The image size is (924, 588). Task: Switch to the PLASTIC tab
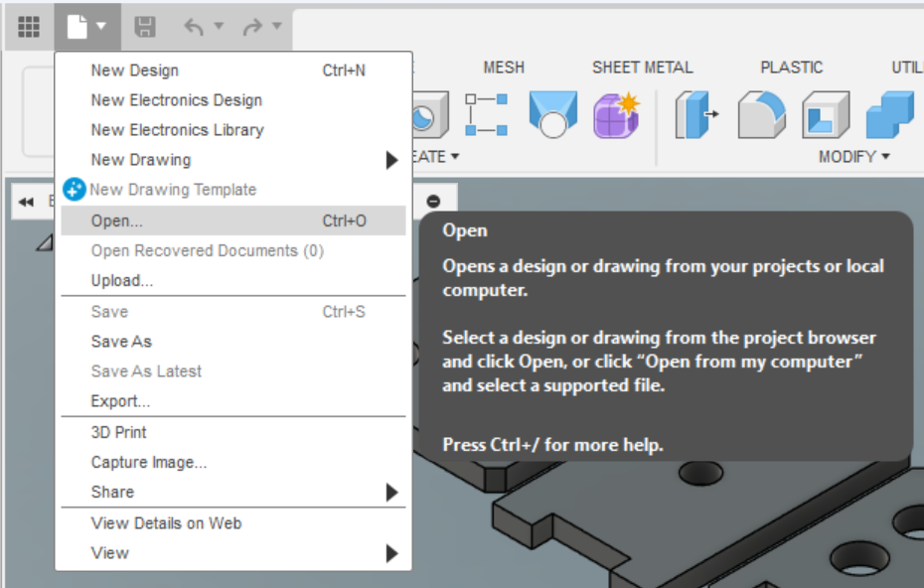tap(791, 68)
